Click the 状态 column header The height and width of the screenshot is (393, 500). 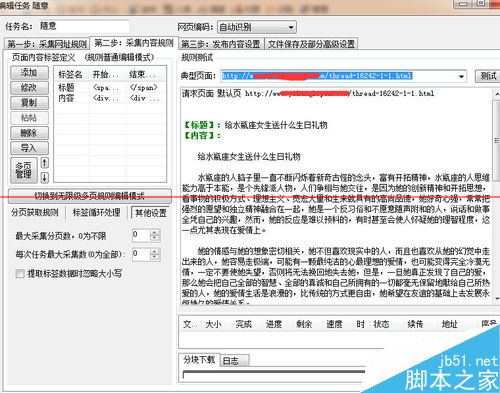coord(381,324)
